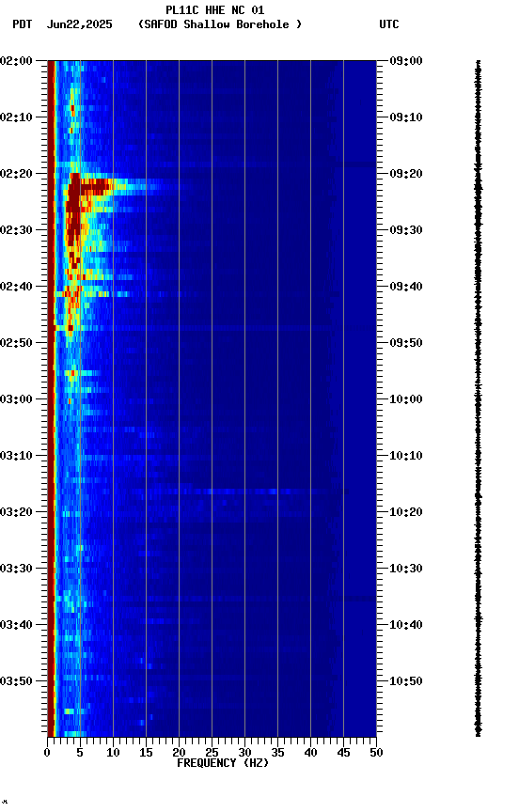Click the '10:00' UTC time label
The image size is (519, 812).
point(406,399)
